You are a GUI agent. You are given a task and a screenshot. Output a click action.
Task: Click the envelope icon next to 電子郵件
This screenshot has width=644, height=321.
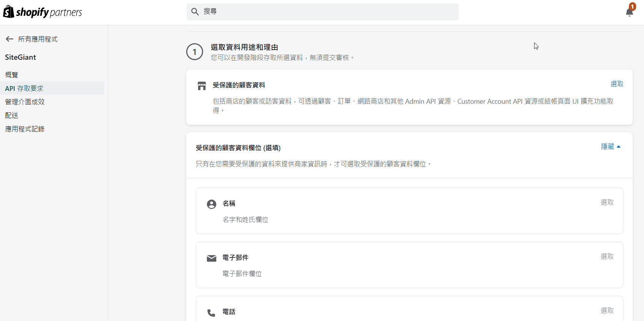[x=211, y=258]
